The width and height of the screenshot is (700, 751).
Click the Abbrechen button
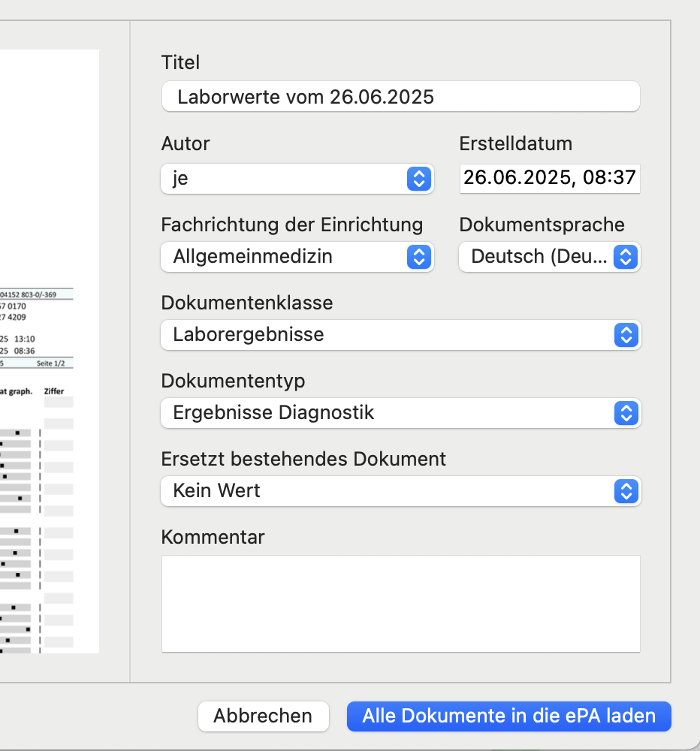[x=263, y=716]
